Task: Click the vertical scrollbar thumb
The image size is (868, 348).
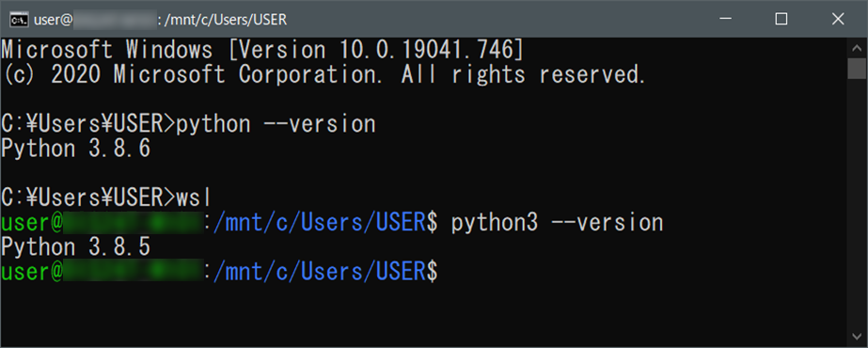Action: pyautogui.click(x=857, y=70)
